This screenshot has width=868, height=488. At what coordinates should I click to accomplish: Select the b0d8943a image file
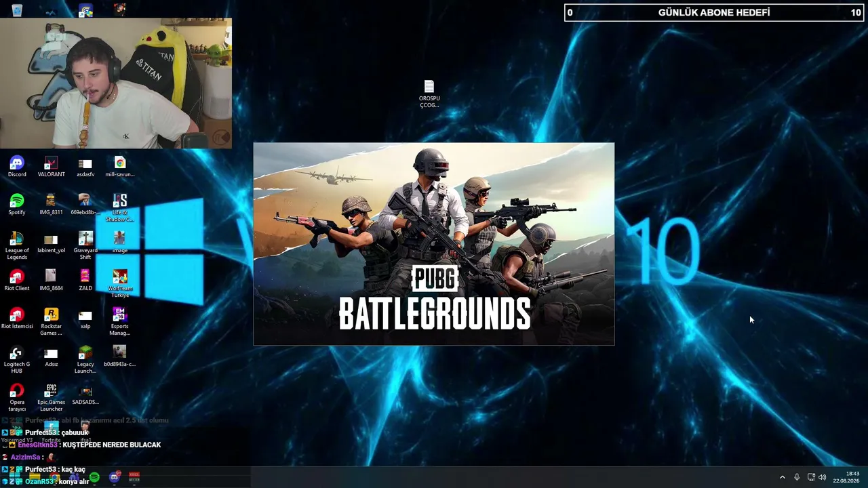pos(120,357)
